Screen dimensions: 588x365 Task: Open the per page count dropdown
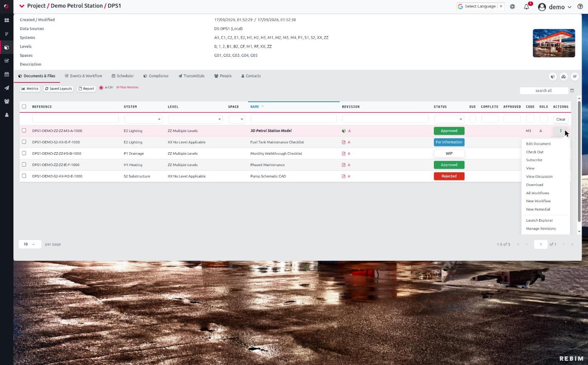29,244
